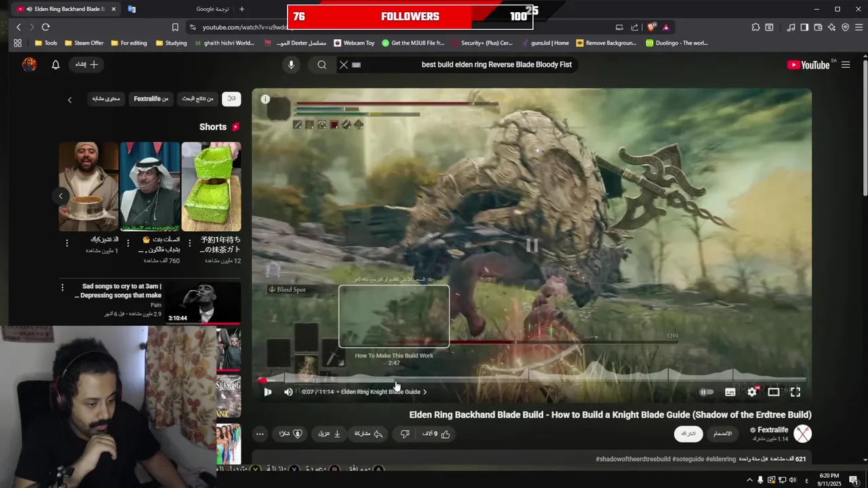868x488 pixels.
Task: Open options for green matcha Short
Action: 189,242
